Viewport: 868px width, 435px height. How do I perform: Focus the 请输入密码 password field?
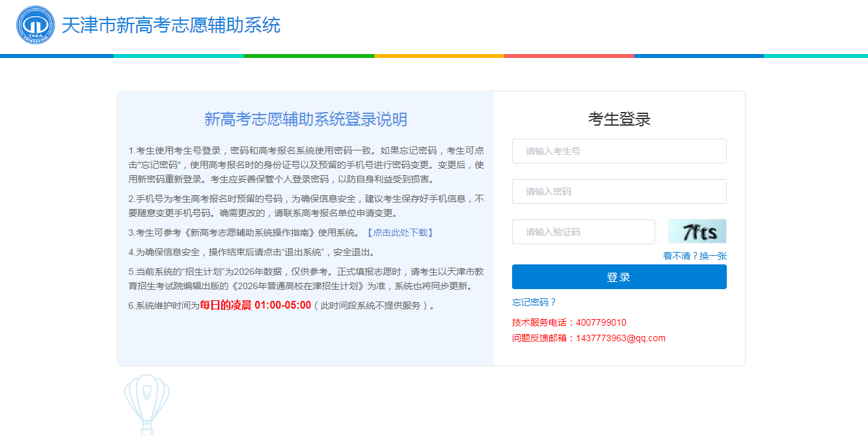point(619,191)
